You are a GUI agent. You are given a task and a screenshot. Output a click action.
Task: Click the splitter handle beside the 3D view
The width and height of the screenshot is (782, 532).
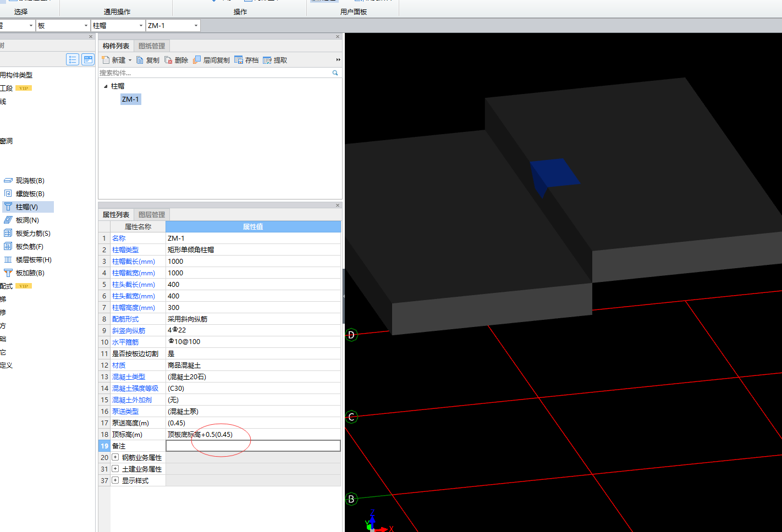click(344, 296)
